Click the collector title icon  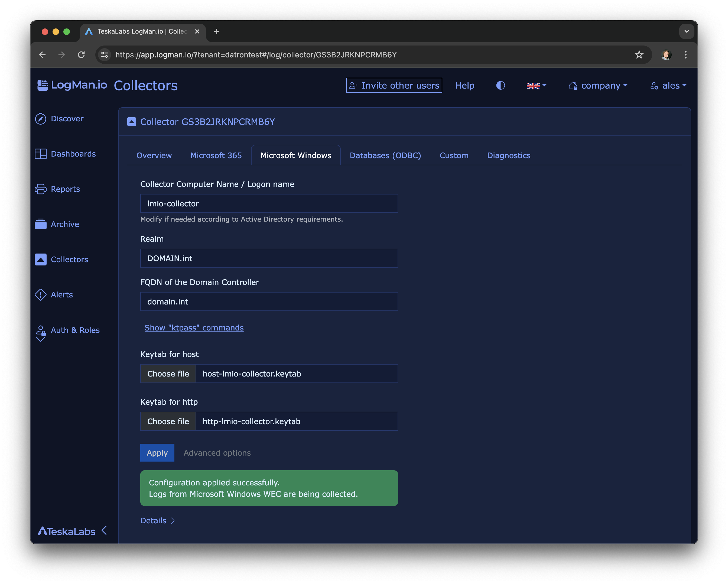click(x=132, y=122)
